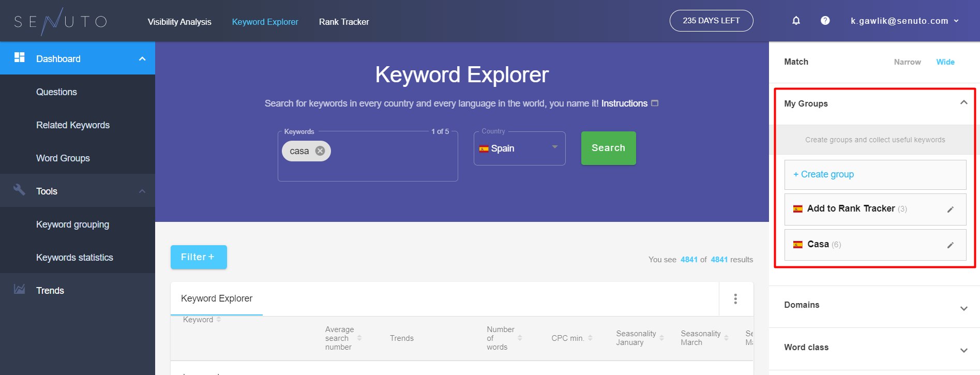Viewport: 980px width, 375px height.
Task: Edit the Add to Rank Tracker group
Action: point(950,209)
